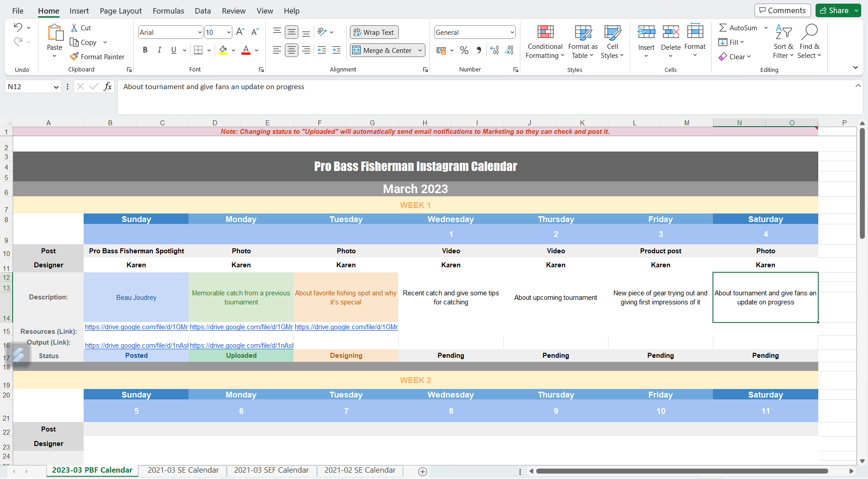
Task: Apply Accounting number format icon
Action: [x=441, y=50]
